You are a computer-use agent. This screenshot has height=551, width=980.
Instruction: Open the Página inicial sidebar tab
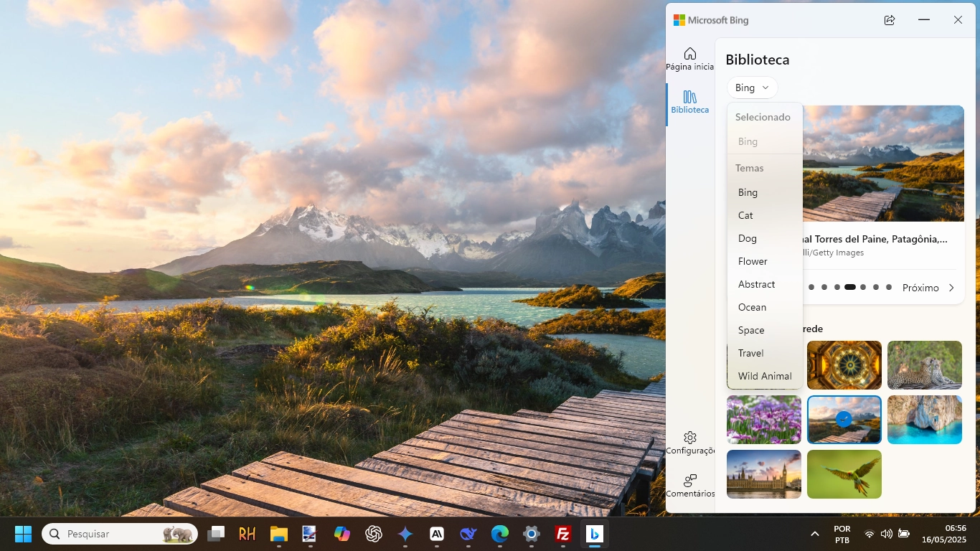click(x=689, y=59)
